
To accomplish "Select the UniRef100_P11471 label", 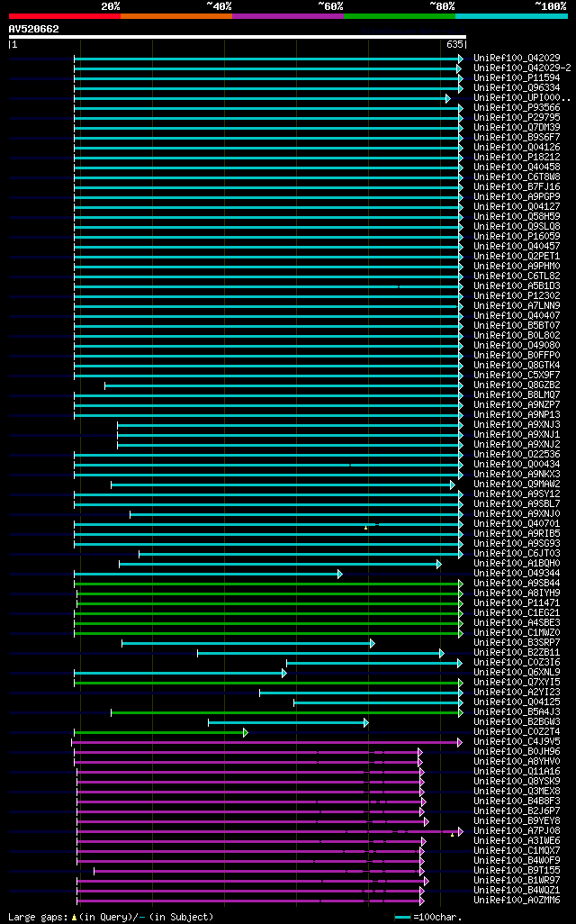I will 517,602.
